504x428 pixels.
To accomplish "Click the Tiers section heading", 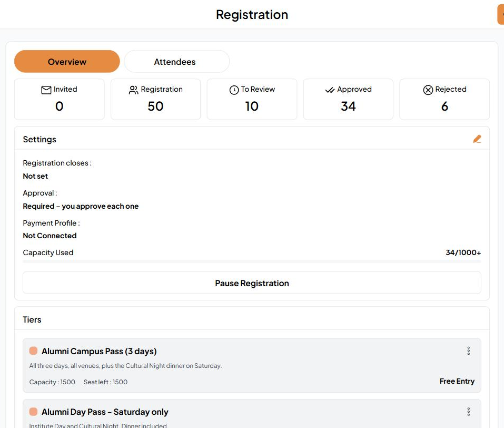I will pyautogui.click(x=32, y=319).
